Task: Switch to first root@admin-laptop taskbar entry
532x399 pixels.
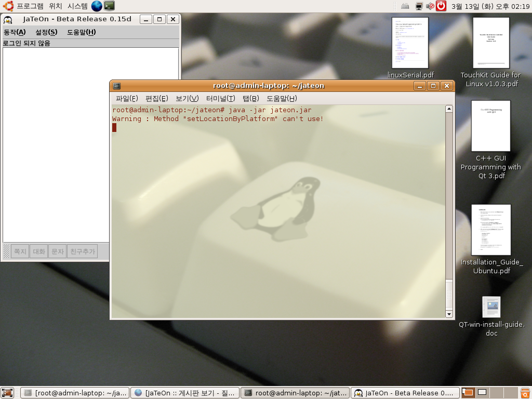Action: click(x=75, y=393)
